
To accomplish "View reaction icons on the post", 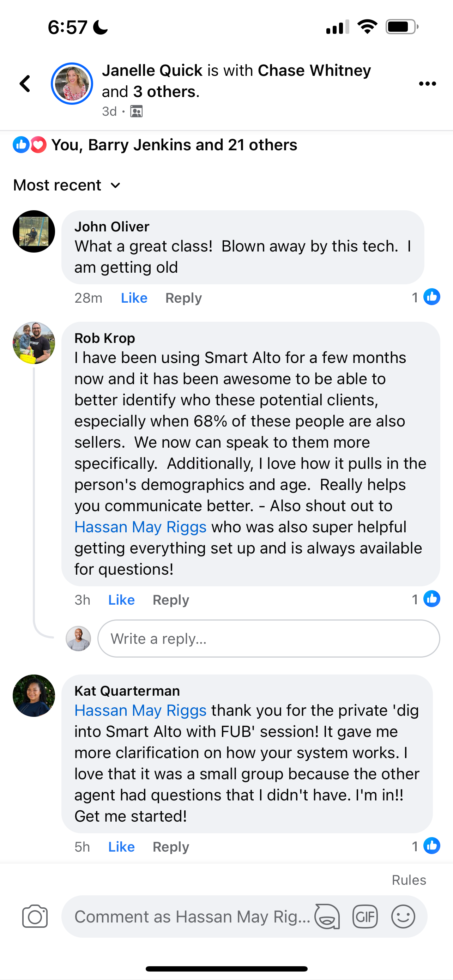I will click(x=30, y=145).
